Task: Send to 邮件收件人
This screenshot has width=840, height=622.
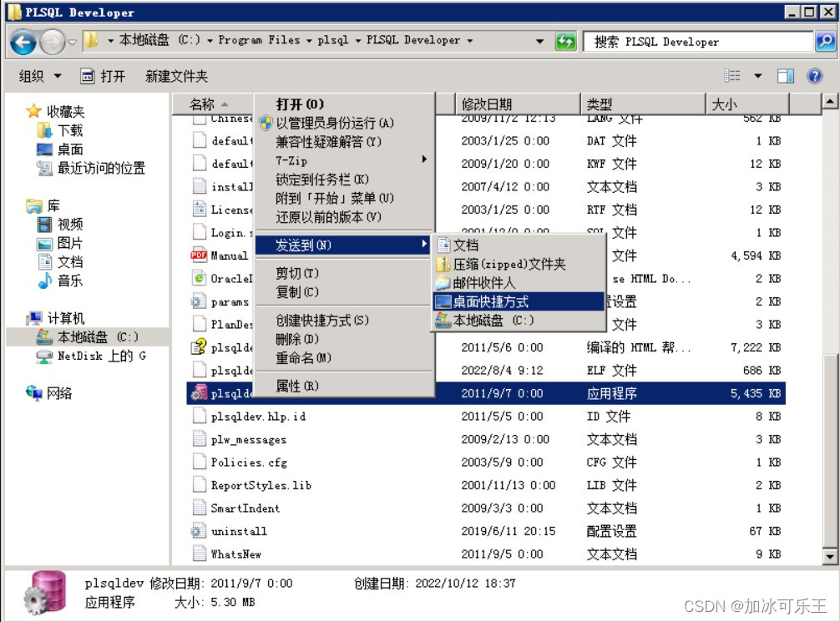Action: tap(519, 283)
